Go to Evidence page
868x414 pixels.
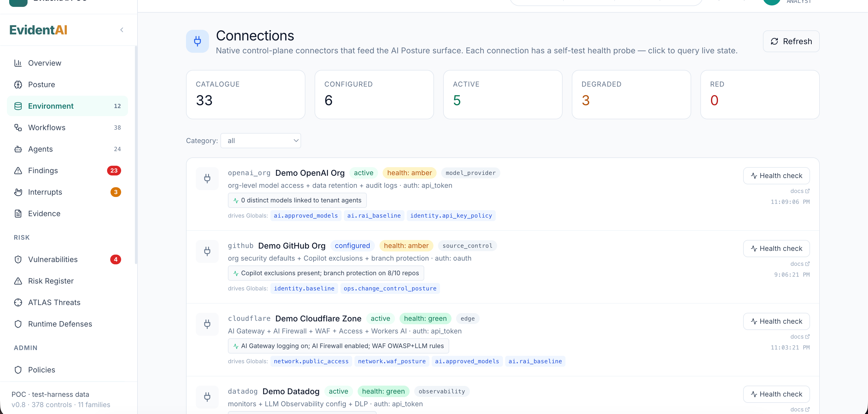(67, 214)
